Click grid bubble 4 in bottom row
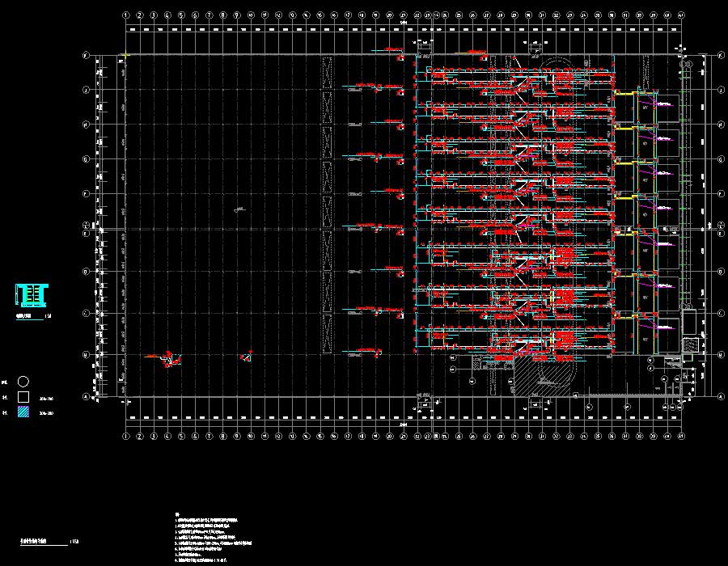The image size is (728, 566). click(x=167, y=436)
